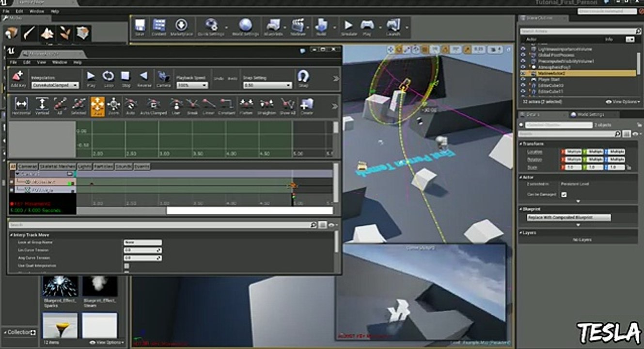Image resolution: width=644 pixels, height=349 pixels.
Task: Open Matinee window View menu
Action: point(42,62)
